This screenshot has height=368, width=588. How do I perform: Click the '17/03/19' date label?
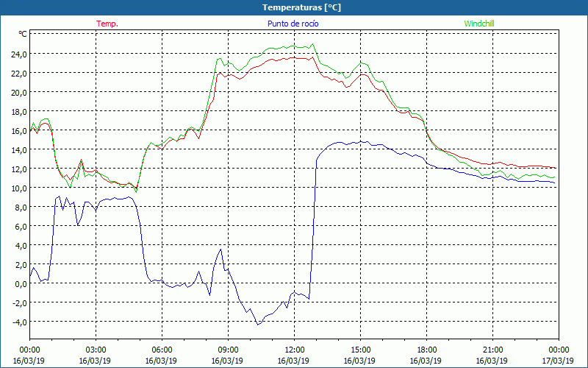(558, 361)
